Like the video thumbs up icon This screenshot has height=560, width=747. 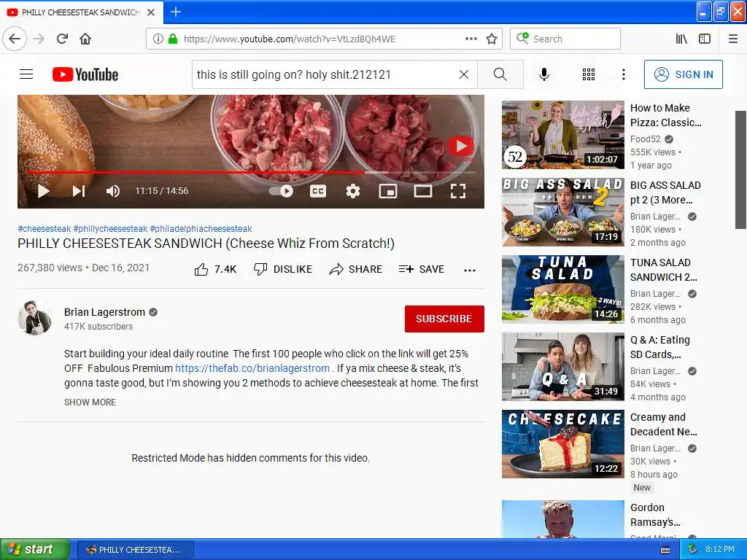[x=201, y=270]
